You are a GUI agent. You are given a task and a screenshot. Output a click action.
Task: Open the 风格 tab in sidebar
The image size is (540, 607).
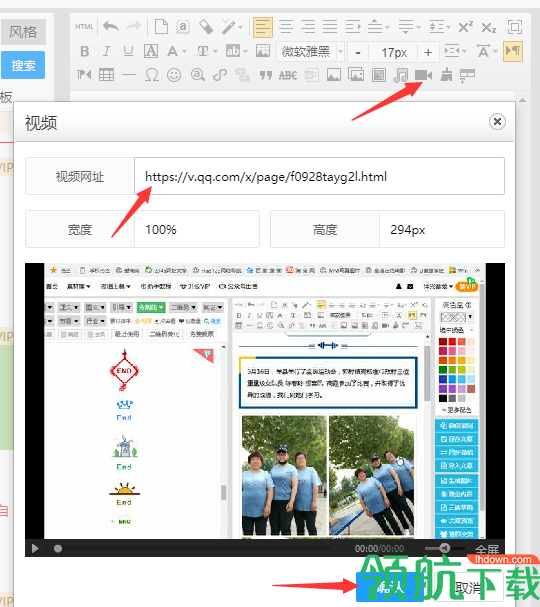pyautogui.click(x=23, y=32)
